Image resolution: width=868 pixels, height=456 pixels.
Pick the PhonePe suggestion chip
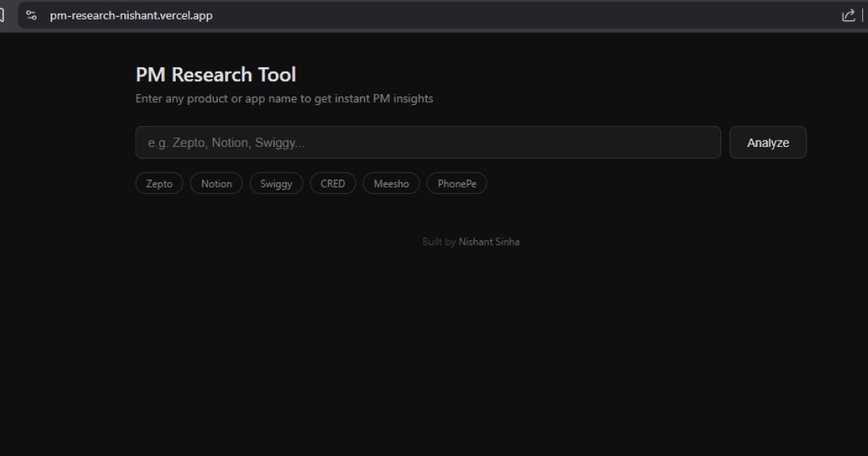pos(456,184)
